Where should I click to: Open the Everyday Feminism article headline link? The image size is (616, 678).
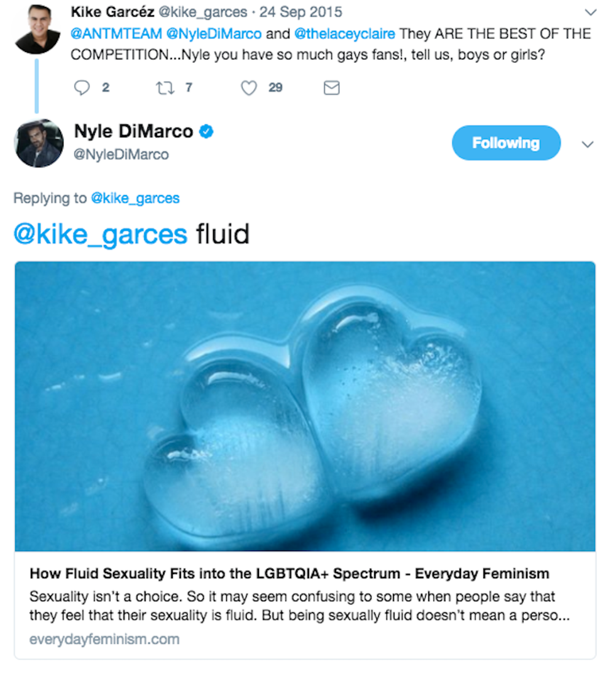[289, 573]
